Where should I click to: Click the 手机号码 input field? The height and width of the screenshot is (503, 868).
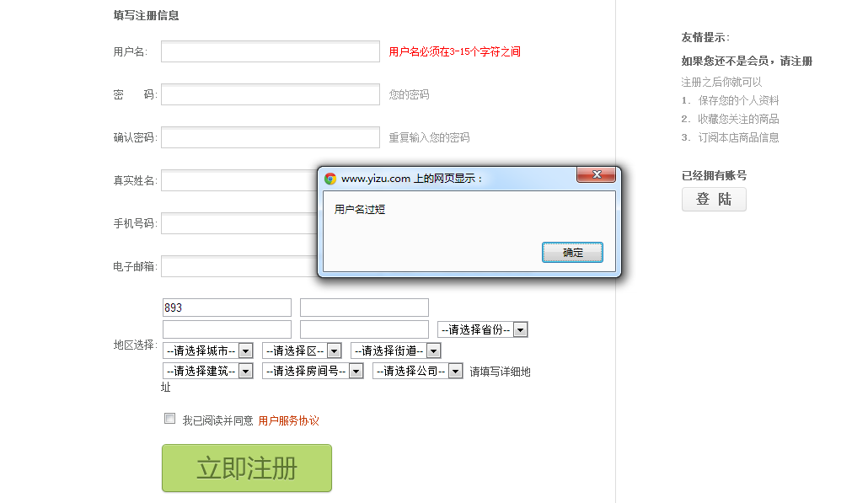point(238,223)
